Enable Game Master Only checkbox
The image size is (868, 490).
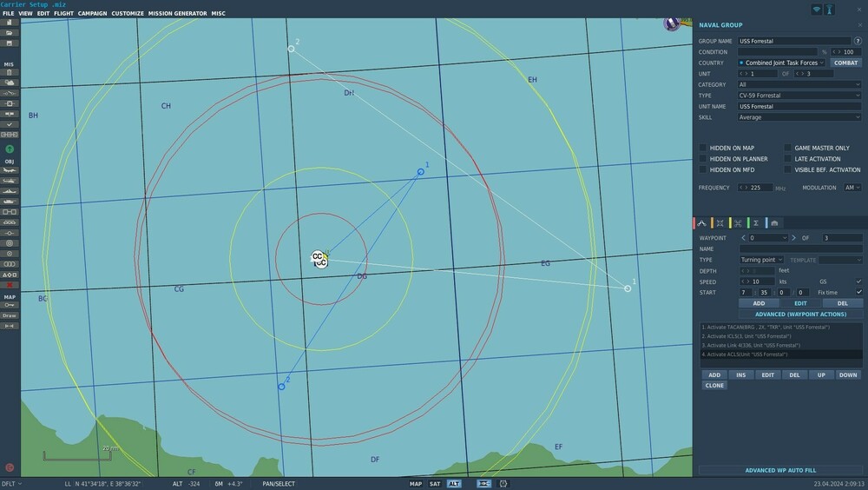pos(787,148)
